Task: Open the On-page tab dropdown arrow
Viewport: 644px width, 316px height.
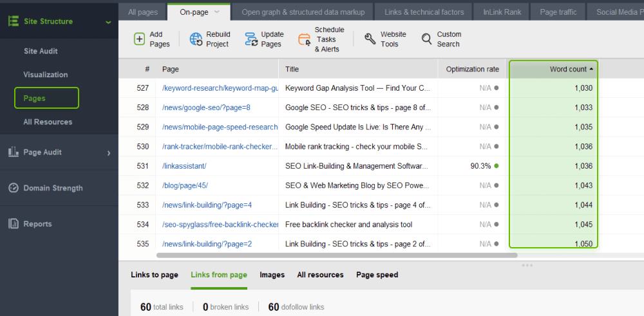Action: [x=217, y=12]
